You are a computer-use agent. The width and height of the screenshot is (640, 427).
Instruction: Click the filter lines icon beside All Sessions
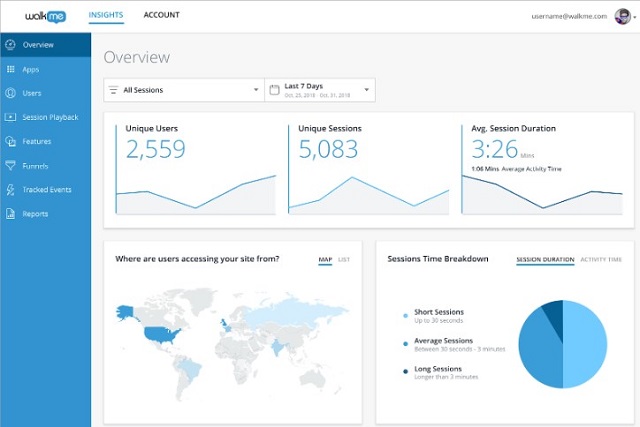(x=113, y=90)
